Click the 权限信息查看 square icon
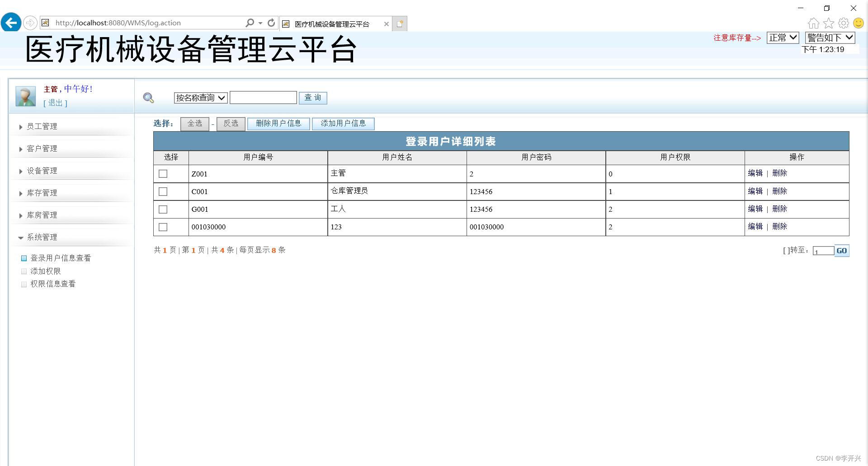The height and width of the screenshot is (466, 868). click(x=24, y=284)
